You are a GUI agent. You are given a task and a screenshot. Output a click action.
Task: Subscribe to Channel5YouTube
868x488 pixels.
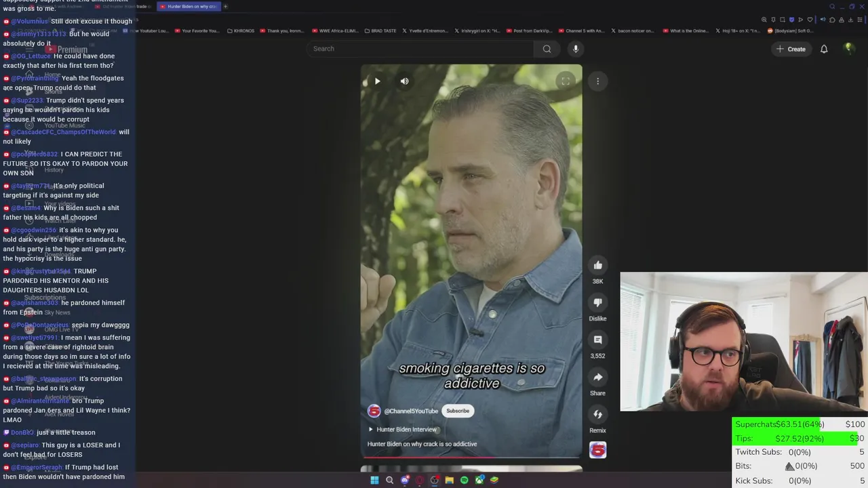(x=458, y=411)
